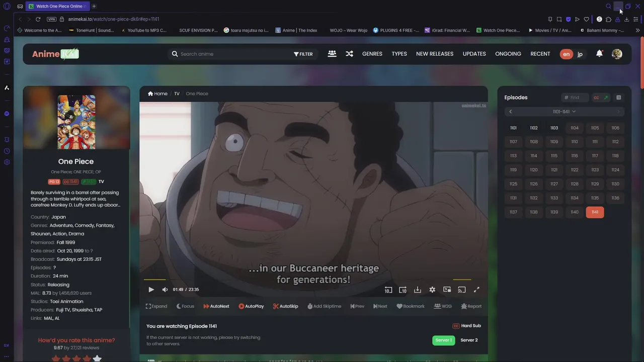Switch title language to jp

pos(580,54)
